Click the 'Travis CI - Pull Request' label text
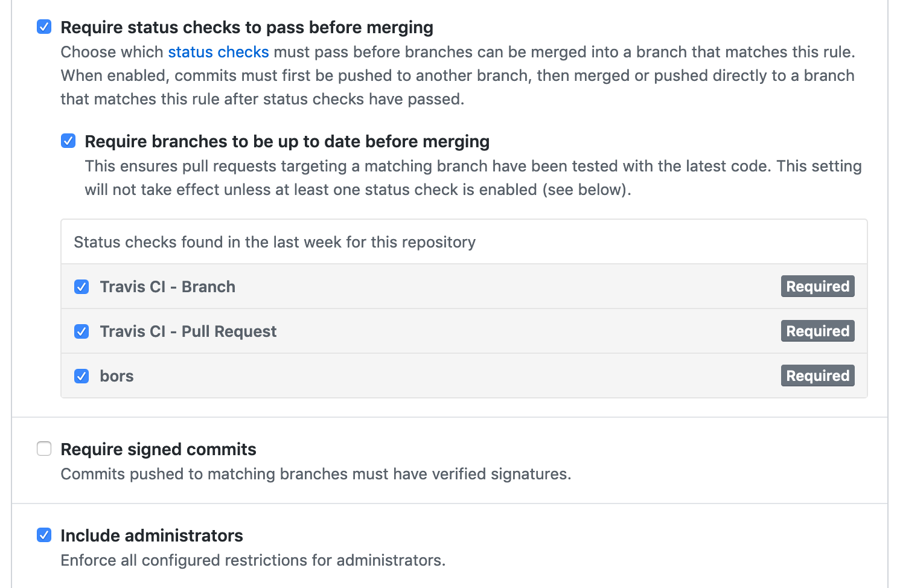Screen dimensions: 897x588 pos(188,331)
